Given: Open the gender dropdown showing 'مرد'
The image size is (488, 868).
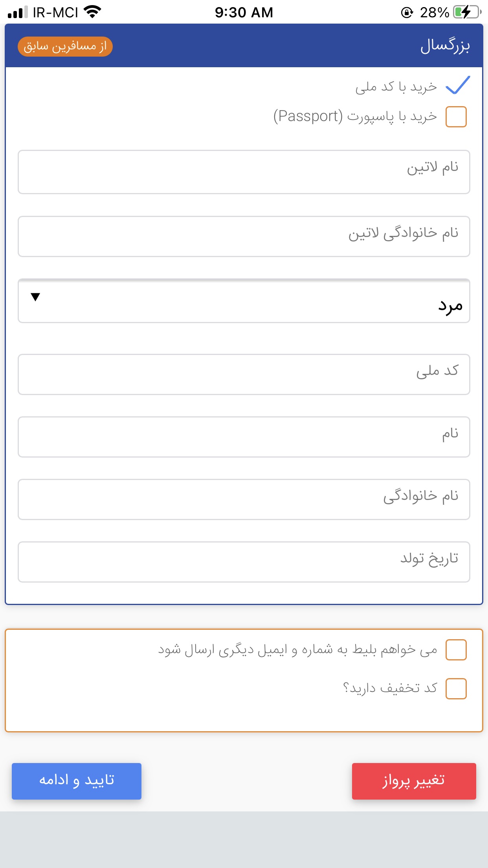Looking at the screenshot, I should [244, 301].
